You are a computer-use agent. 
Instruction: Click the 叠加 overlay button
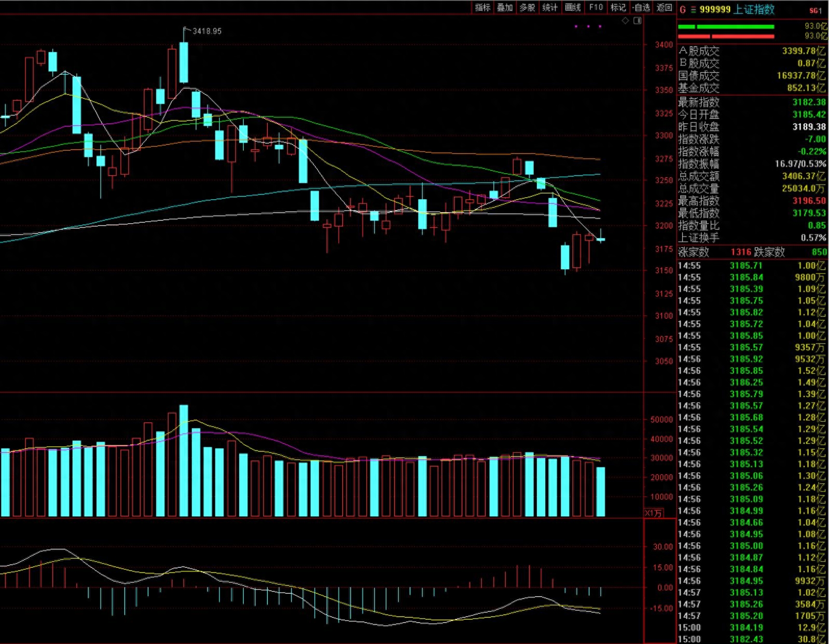point(505,7)
